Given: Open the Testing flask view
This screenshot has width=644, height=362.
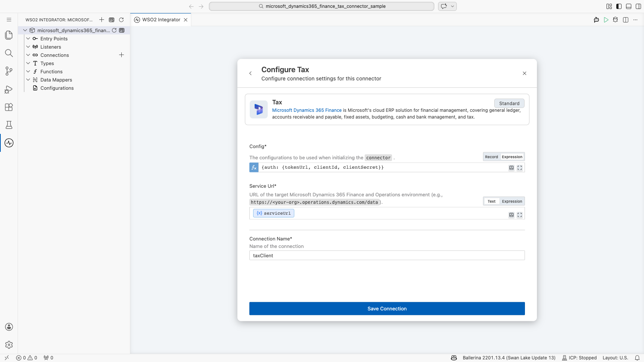Looking at the screenshot, I should (9, 125).
